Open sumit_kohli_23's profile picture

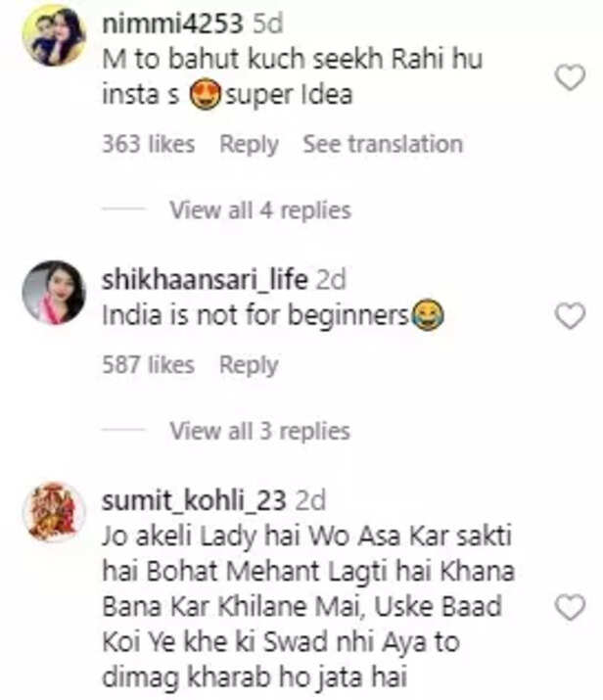point(54,511)
